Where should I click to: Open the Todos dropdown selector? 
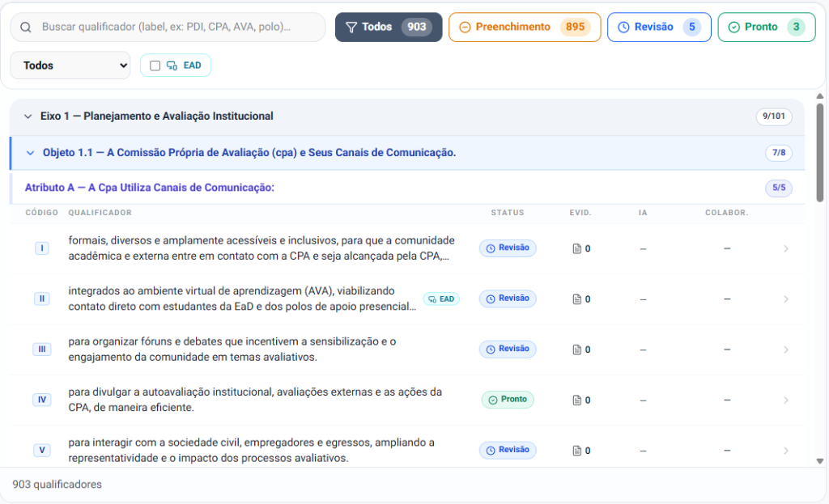[70, 66]
